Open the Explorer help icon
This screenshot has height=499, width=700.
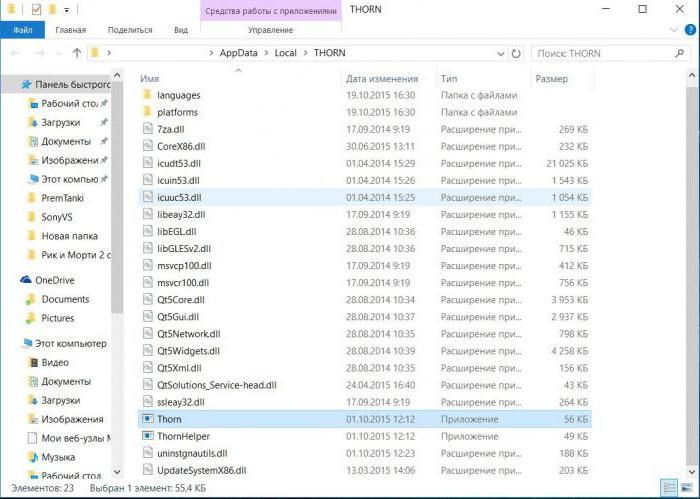(690, 30)
